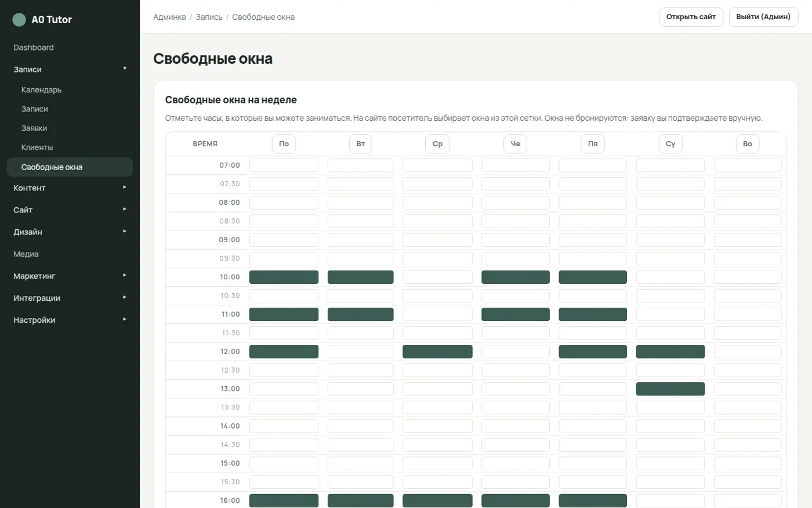This screenshot has width=812, height=508.
Task: Toggle the whole Пя day column
Action: (x=593, y=144)
